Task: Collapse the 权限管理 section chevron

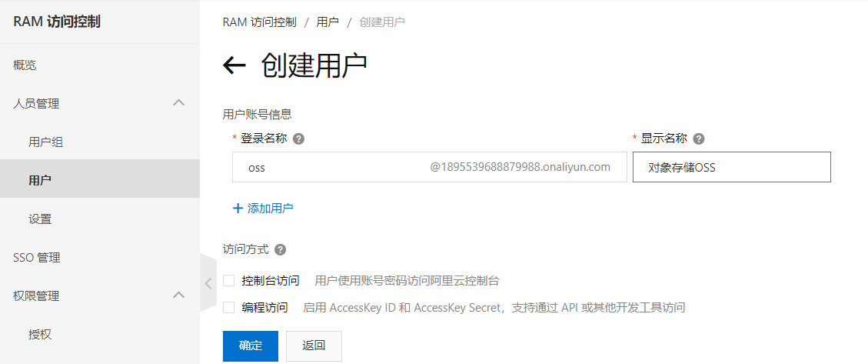Action: tap(179, 295)
